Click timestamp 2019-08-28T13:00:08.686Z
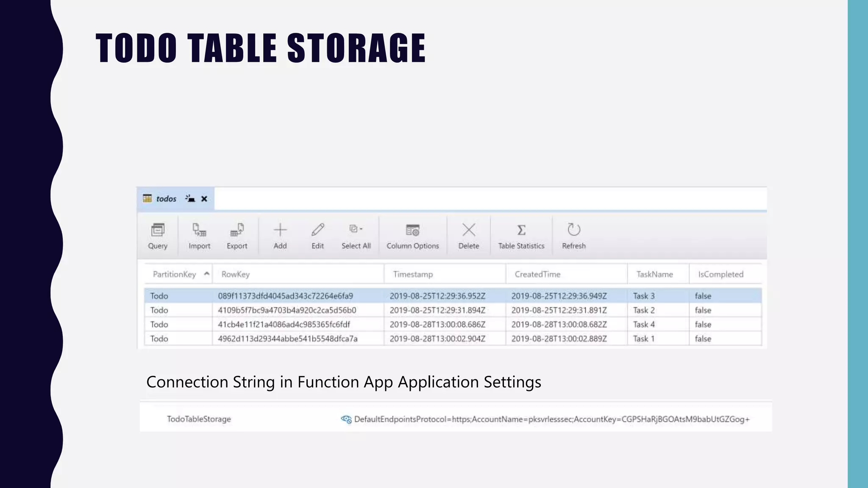This screenshot has height=488, width=868. tap(437, 324)
